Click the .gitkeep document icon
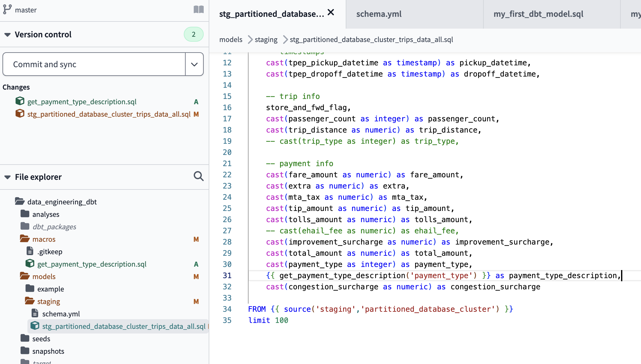The image size is (641, 364). (x=30, y=251)
